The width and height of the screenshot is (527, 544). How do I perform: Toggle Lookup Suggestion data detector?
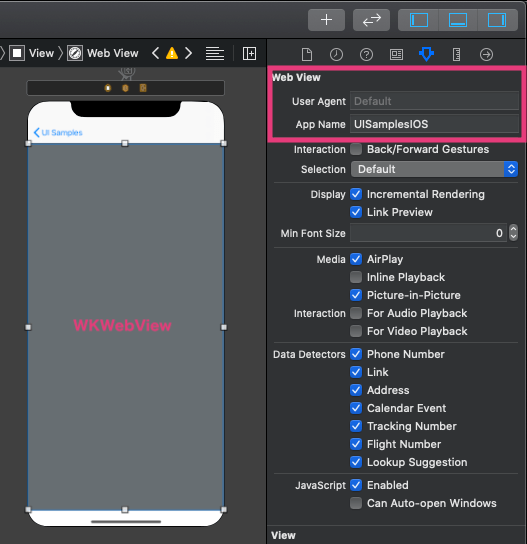point(356,462)
